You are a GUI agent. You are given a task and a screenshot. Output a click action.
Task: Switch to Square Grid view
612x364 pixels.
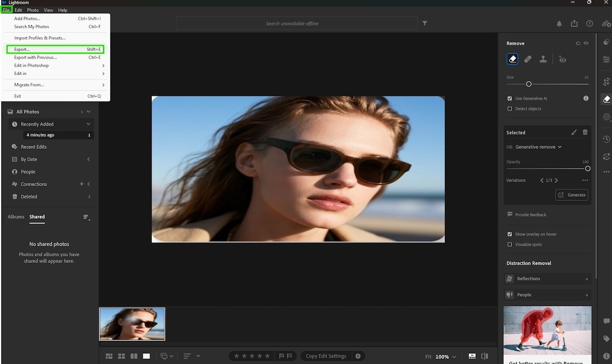click(x=121, y=356)
